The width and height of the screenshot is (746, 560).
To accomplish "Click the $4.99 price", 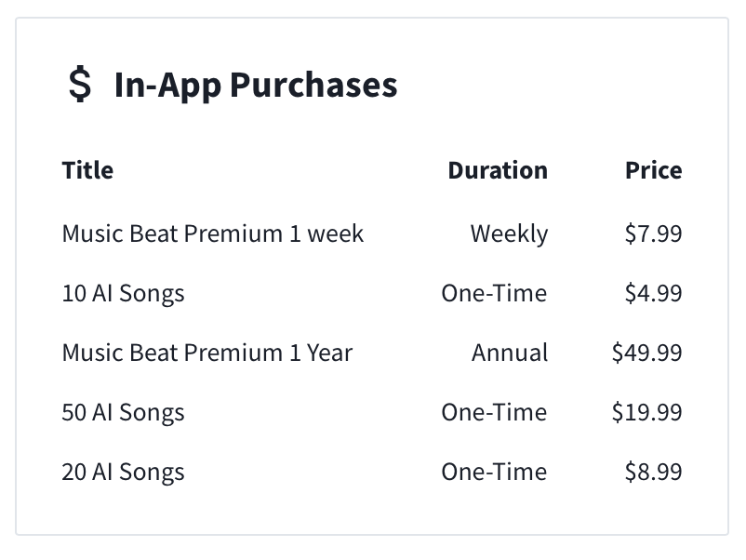I will [x=653, y=293].
